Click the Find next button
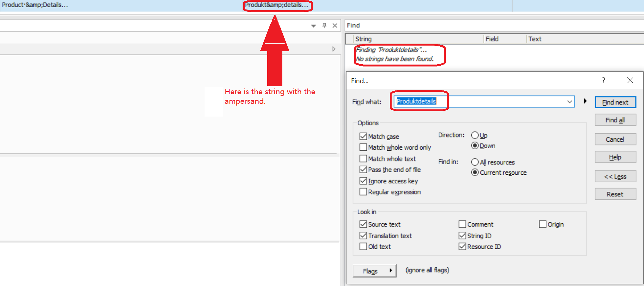The width and height of the screenshot is (644, 286). [615, 102]
